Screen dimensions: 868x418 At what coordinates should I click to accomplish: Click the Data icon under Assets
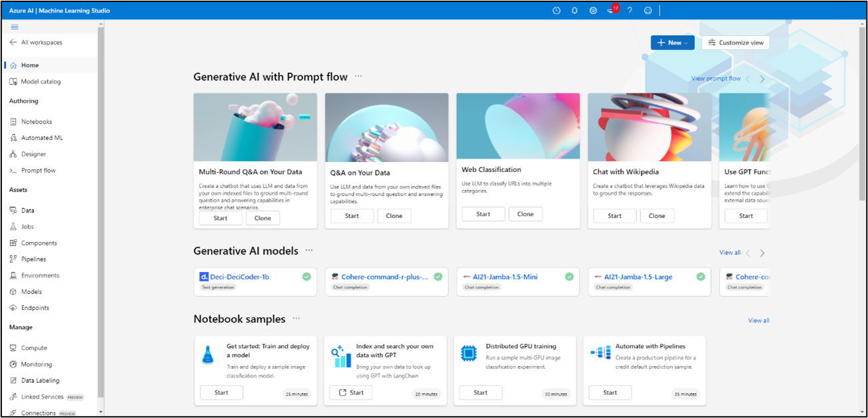click(x=13, y=211)
